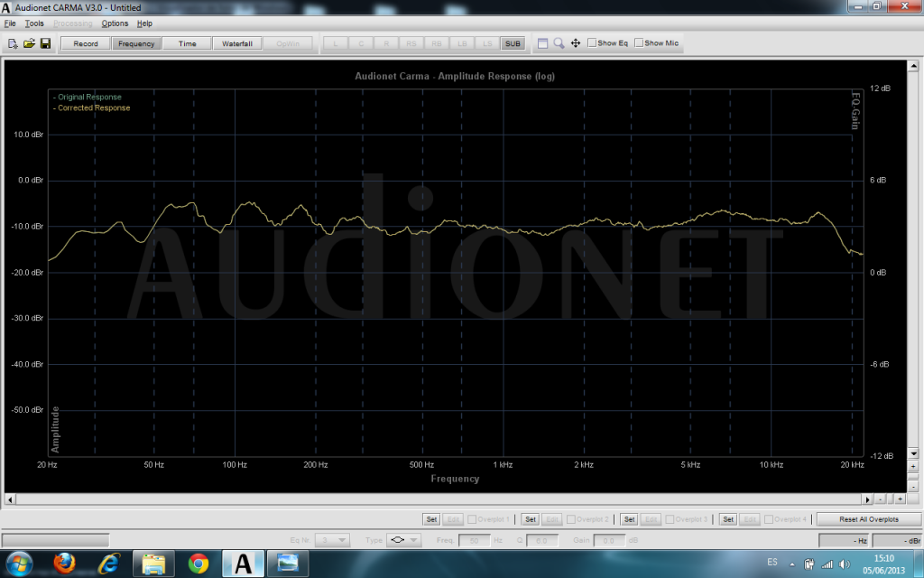The image size is (924, 578).
Task: Click horizontal zoom-out minus button
Action: [880, 499]
